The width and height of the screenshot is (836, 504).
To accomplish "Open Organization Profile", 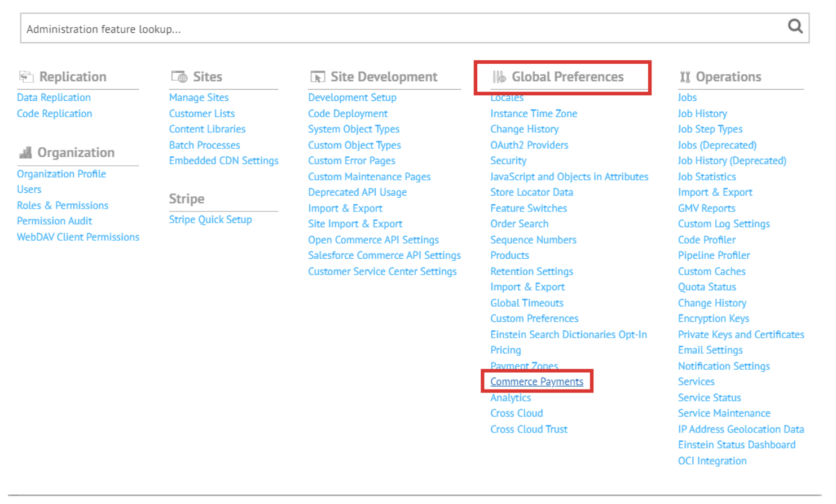I will click(61, 174).
